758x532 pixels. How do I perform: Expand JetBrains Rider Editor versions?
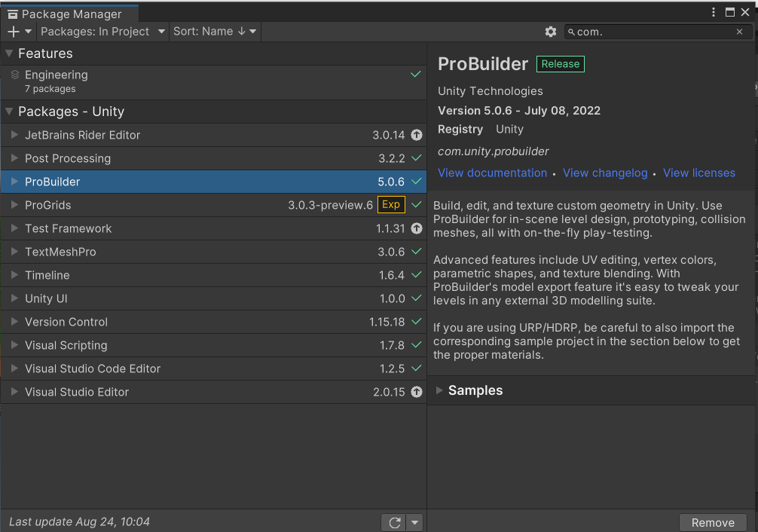click(14, 135)
